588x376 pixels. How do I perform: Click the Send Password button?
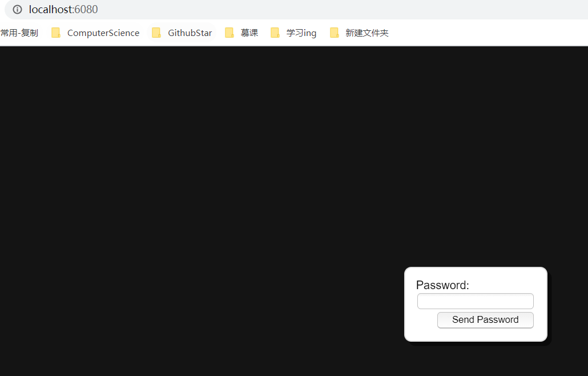485,320
